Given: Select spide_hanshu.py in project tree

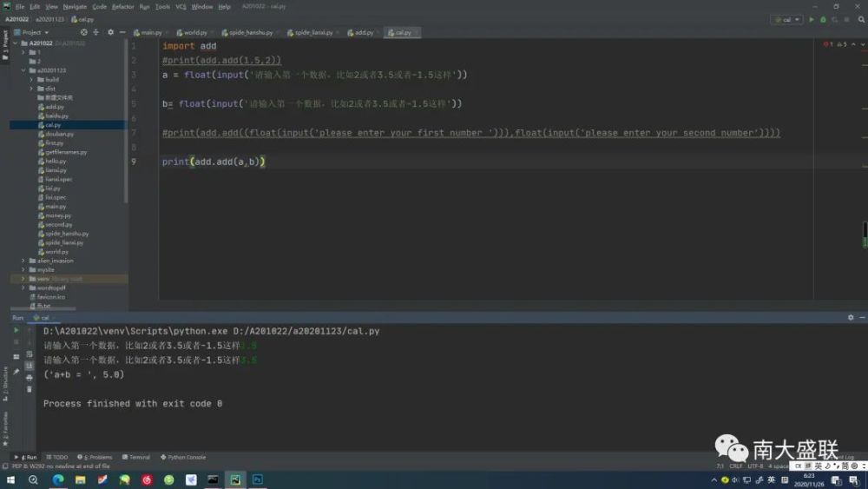Looking at the screenshot, I should (63, 234).
